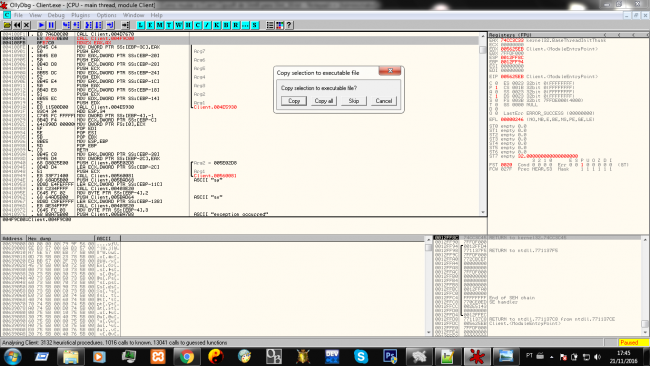Pause execution with the Pause icon
Screen dimensions: 650x366
[51, 25]
